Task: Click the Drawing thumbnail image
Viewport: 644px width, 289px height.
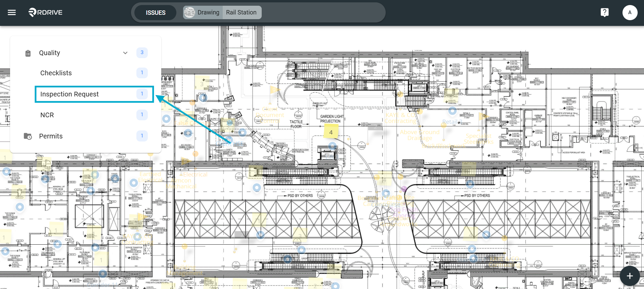Action: (x=189, y=12)
